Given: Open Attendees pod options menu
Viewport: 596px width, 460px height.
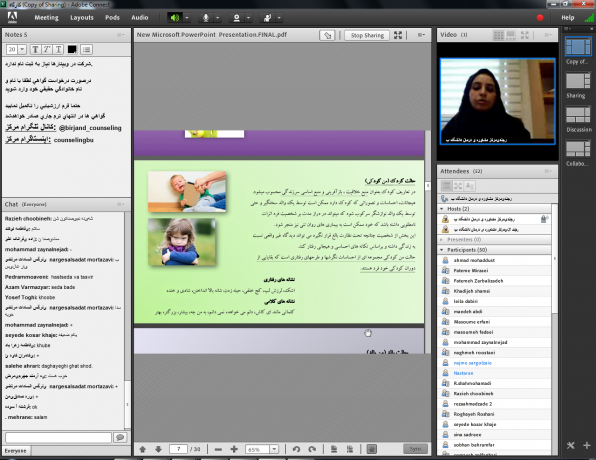Looking at the screenshot, I should click(548, 171).
